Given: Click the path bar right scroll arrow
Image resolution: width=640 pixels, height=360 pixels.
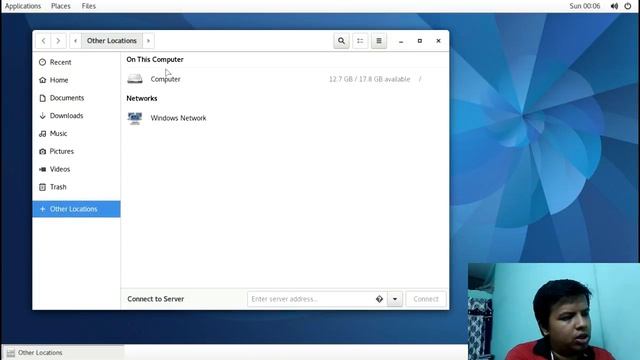Looking at the screenshot, I should (x=148, y=41).
